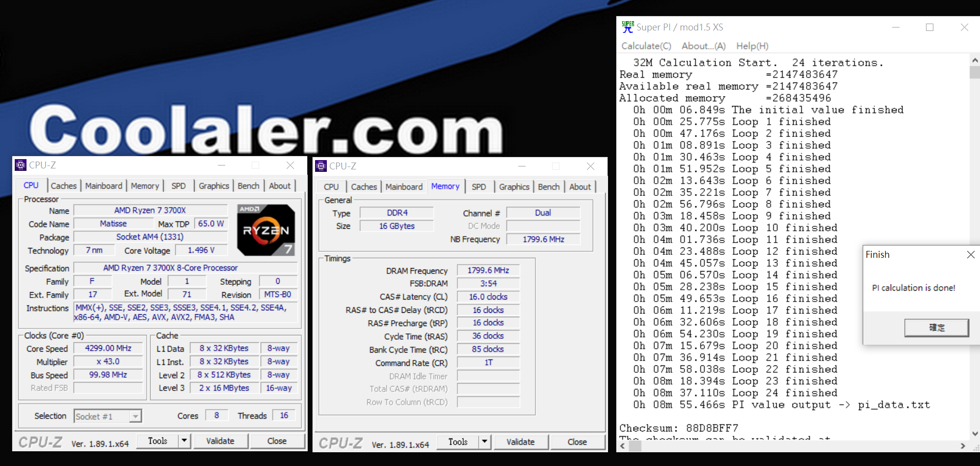This screenshot has width=980, height=466.
Task: Click the DRAM Frequency 1799.6 MHz value
Action: point(488,270)
